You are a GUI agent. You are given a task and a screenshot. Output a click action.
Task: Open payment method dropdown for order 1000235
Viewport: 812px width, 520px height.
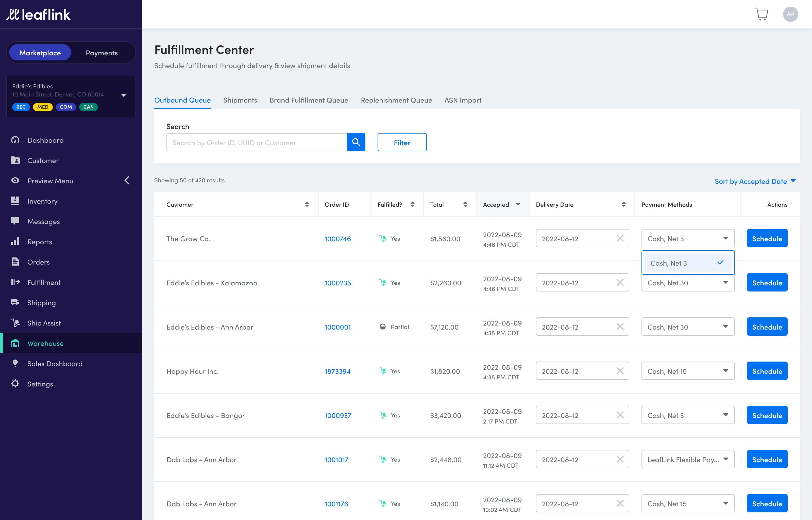pyautogui.click(x=687, y=283)
